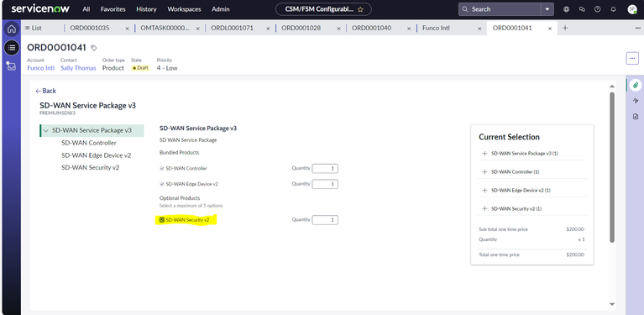Close the OMTASK tab

(197, 29)
